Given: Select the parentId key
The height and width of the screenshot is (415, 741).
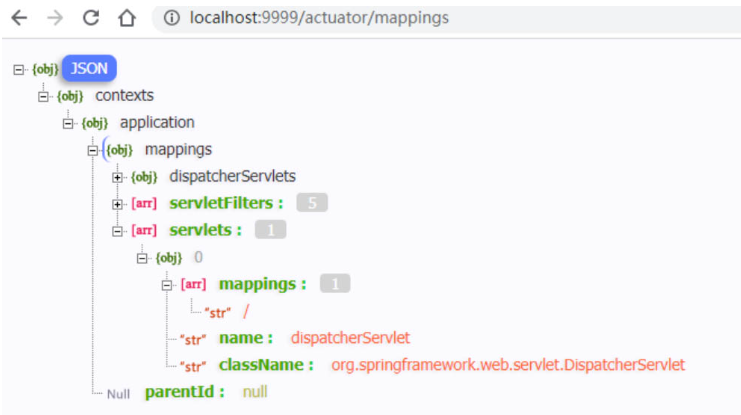Looking at the screenshot, I should pos(185,392).
